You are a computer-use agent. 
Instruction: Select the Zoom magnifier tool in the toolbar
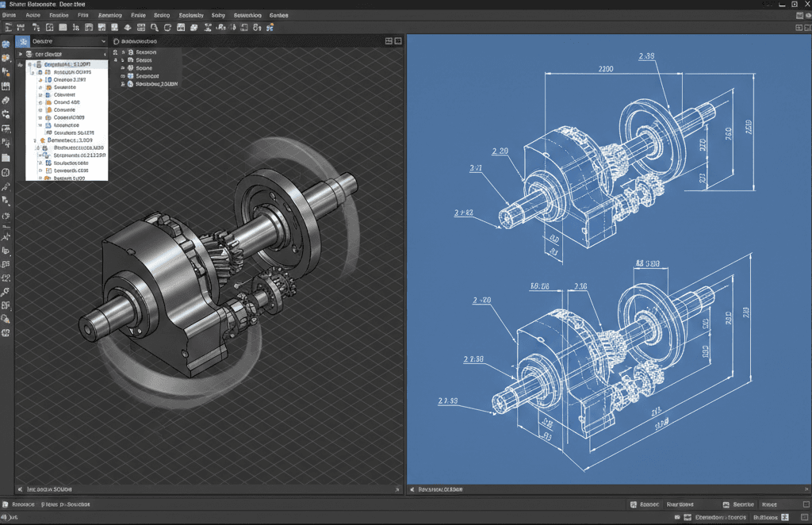coord(155,27)
